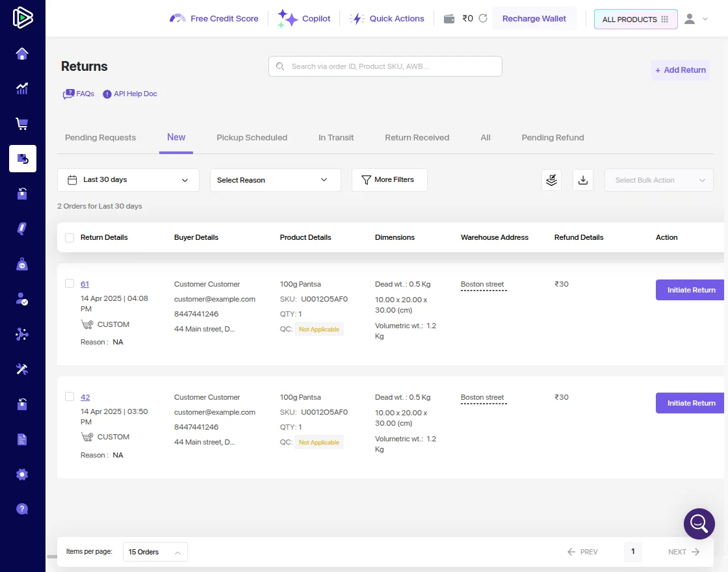The image size is (728, 572).
Task: Click the help question mark sidebar icon
Action: [22, 509]
